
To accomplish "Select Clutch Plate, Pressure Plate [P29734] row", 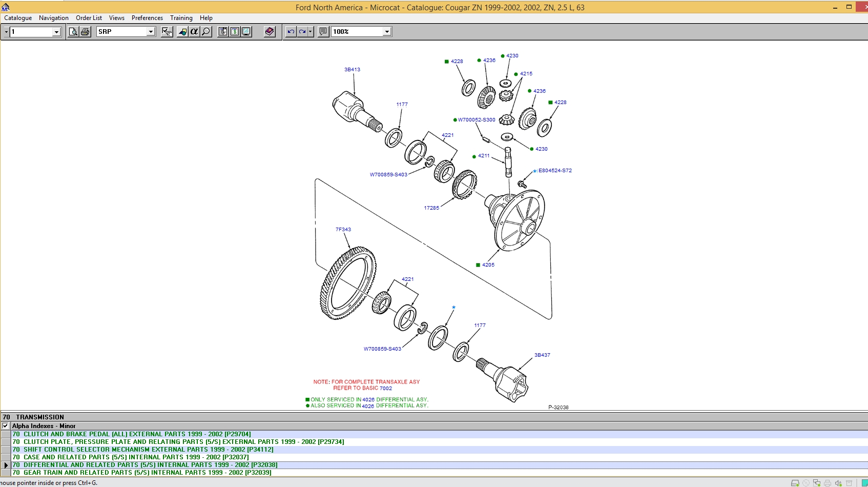I will tap(440, 442).
